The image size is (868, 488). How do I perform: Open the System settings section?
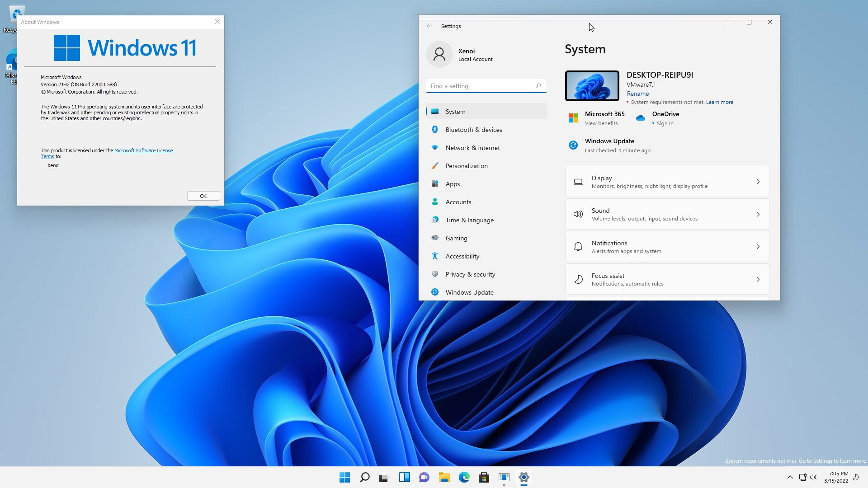pos(485,112)
